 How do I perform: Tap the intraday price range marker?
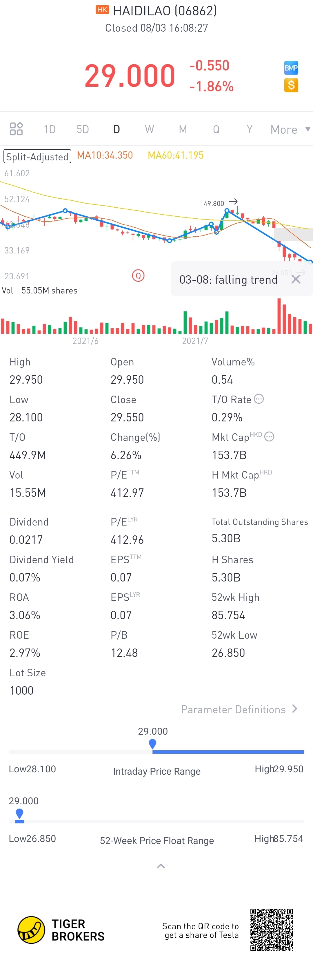(x=152, y=743)
